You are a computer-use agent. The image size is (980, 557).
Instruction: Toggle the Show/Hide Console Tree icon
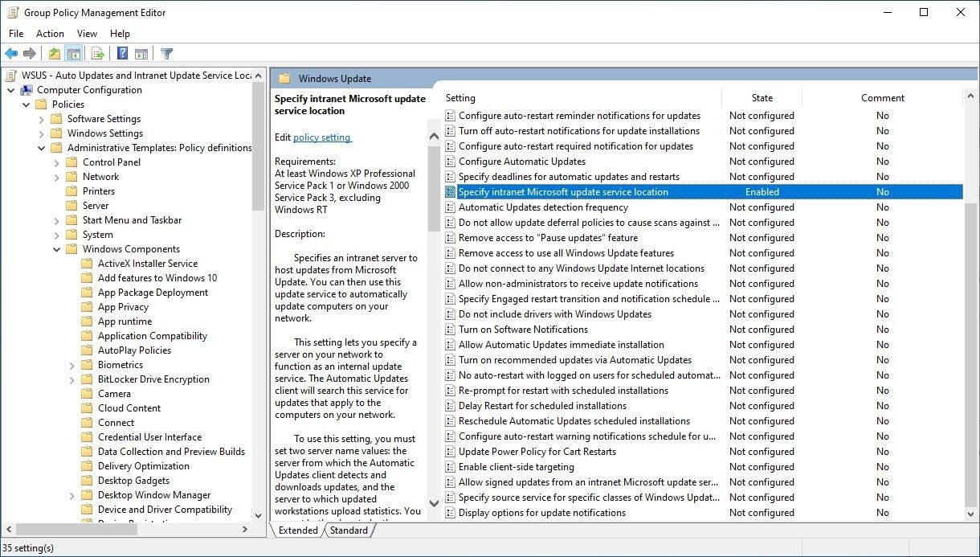coord(73,54)
